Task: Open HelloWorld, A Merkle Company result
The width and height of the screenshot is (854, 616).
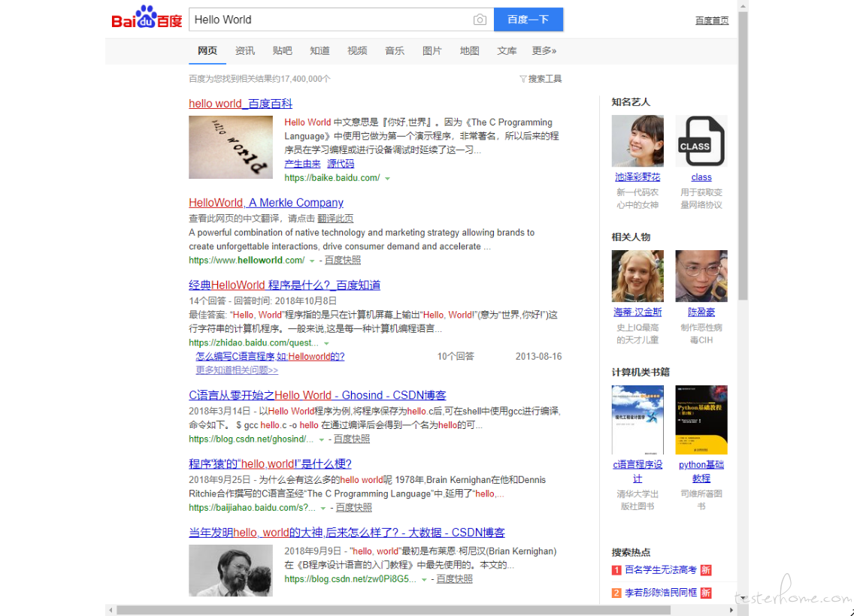Action: (266, 202)
